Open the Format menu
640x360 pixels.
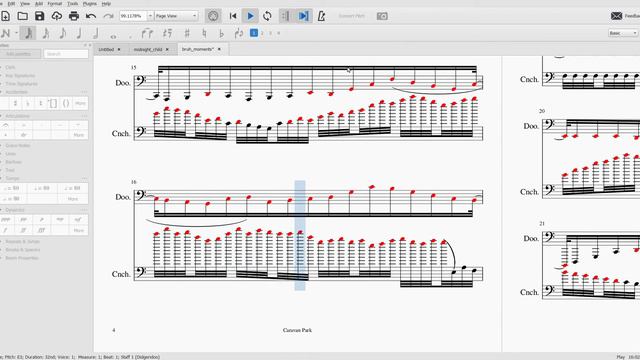(x=55, y=4)
